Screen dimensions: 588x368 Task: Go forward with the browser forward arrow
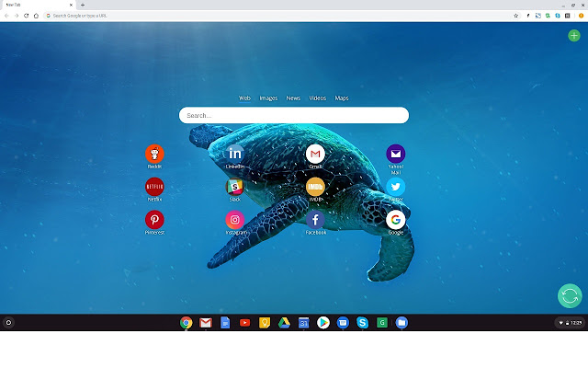pos(17,16)
